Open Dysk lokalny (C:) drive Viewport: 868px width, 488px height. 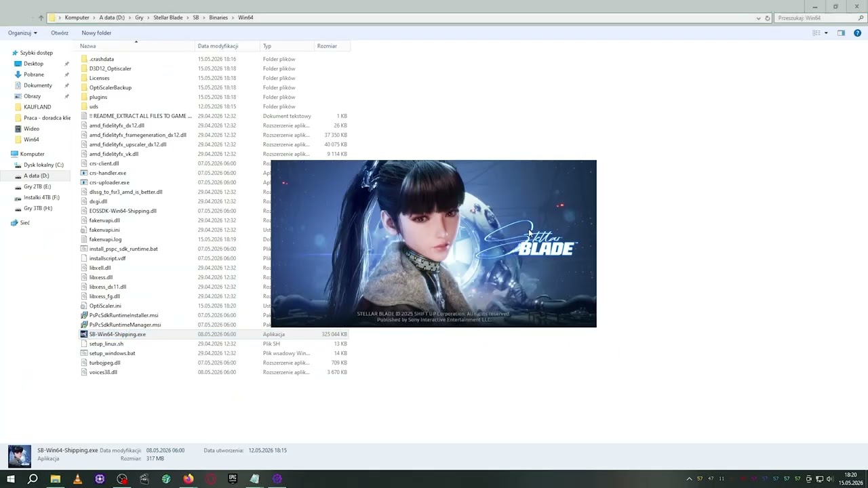pos(43,165)
